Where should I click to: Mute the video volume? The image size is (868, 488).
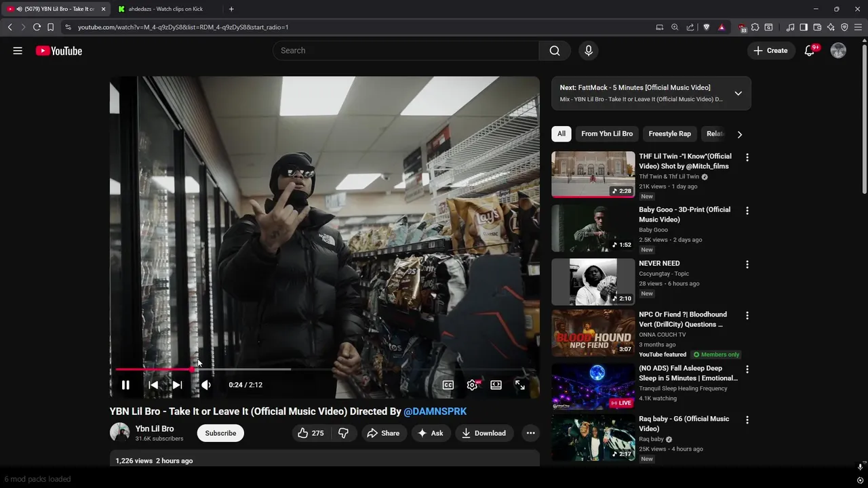point(206,385)
